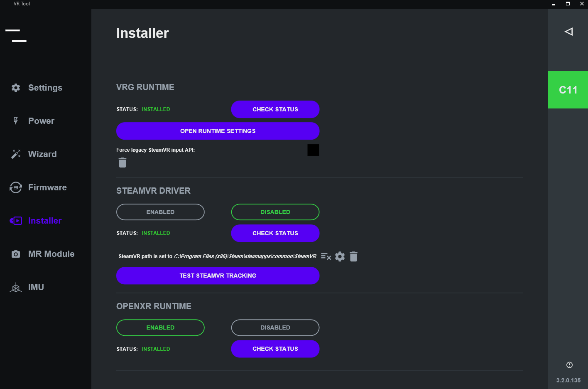588x389 pixels.
Task: Click SteamVR Driver INSTALLED status text
Action: (x=156, y=233)
